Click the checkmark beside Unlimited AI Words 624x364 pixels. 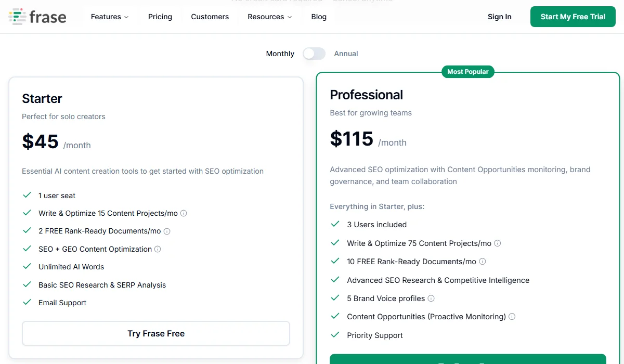pos(27,267)
